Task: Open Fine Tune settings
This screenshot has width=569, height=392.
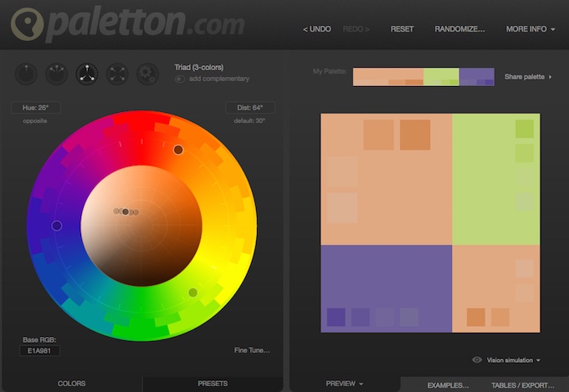Action: click(252, 350)
